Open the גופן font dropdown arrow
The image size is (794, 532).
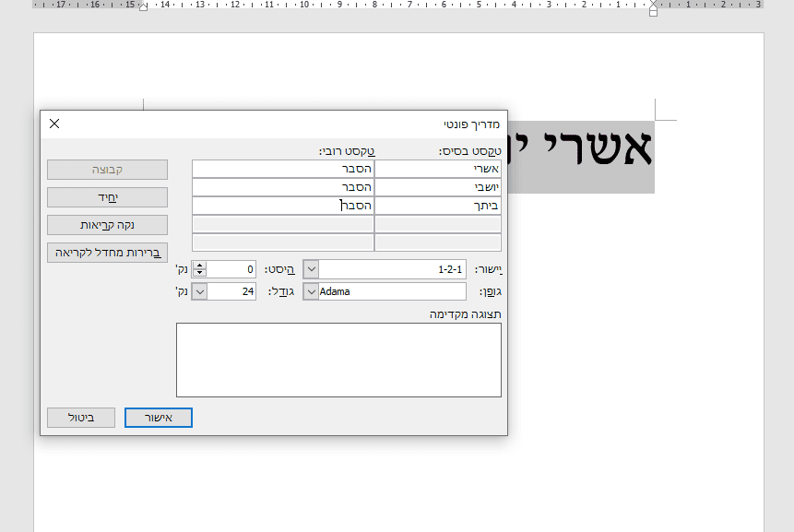pyautogui.click(x=311, y=291)
